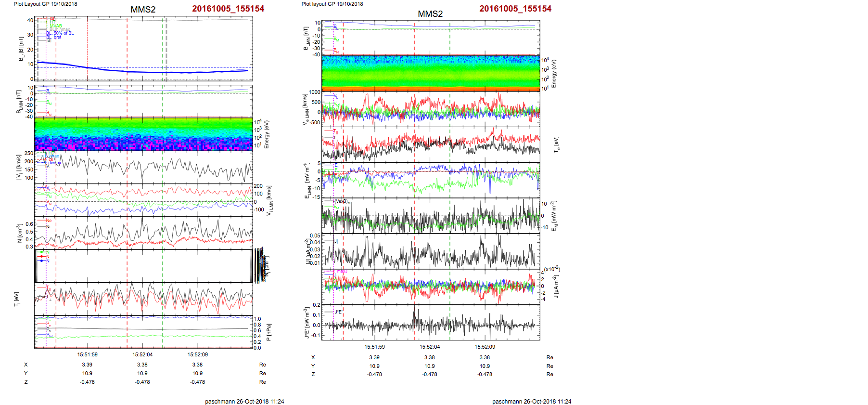The height and width of the screenshot is (405, 868).
Task: Click the 'P [nPa]' axis label in the left plot
Action: point(268,332)
